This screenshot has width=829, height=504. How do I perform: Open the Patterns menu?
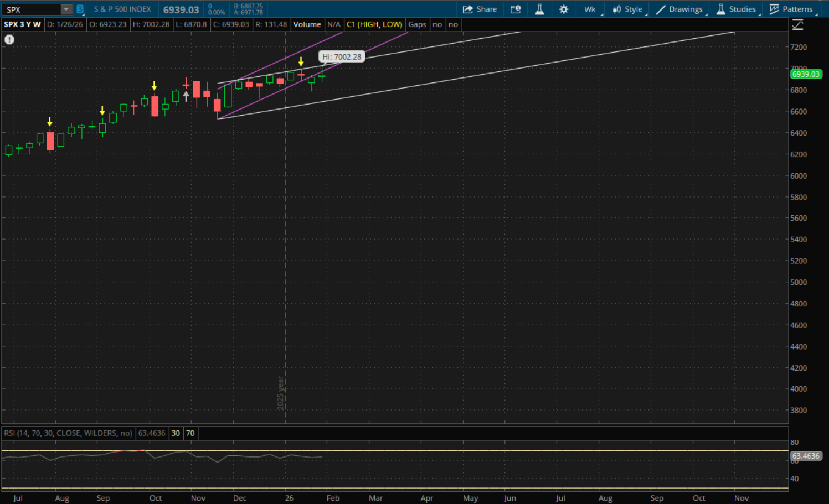[791, 9]
